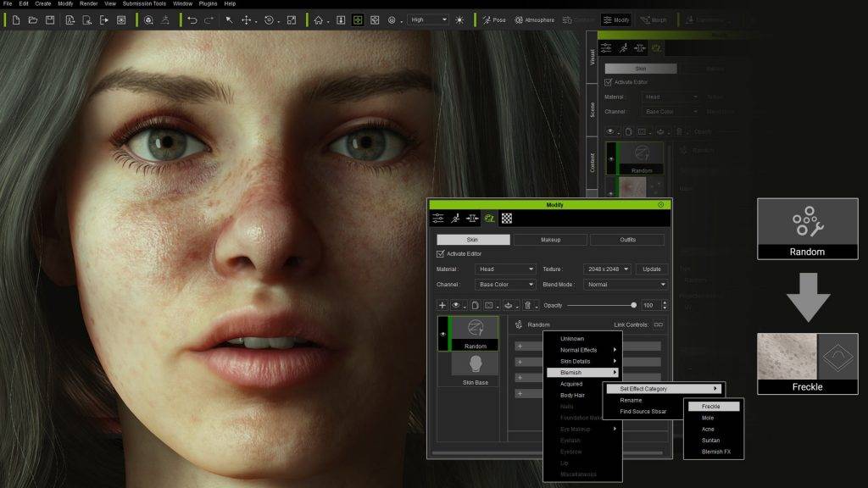The image size is (868, 488).
Task: Click the sun lighting icon in toolbar
Action: click(459, 19)
